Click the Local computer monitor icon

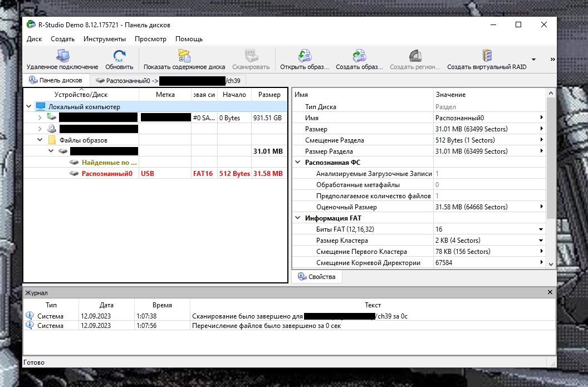point(41,106)
